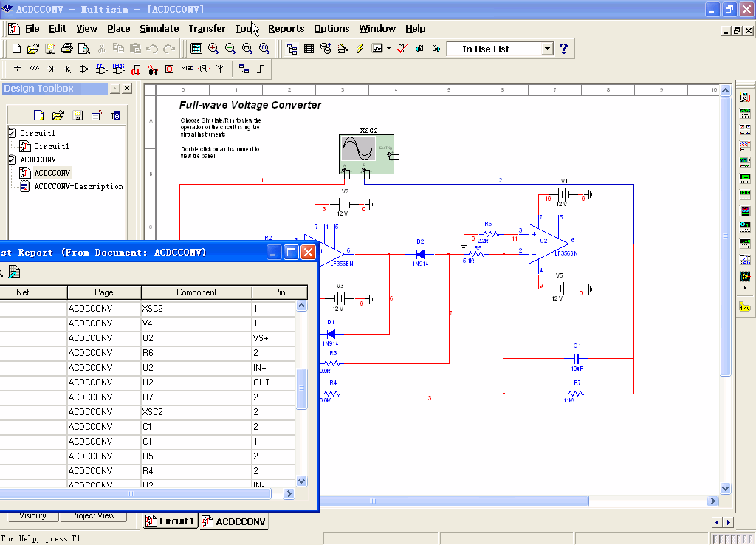Viewport: 756px width, 545px height.
Task: Select the Oscilloscope instrument
Action: tap(745, 146)
